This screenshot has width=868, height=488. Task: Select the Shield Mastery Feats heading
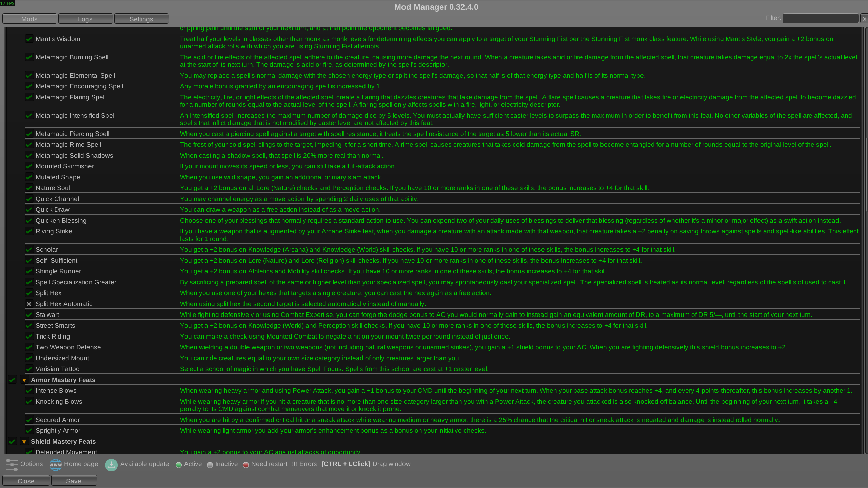click(x=63, y=442)
